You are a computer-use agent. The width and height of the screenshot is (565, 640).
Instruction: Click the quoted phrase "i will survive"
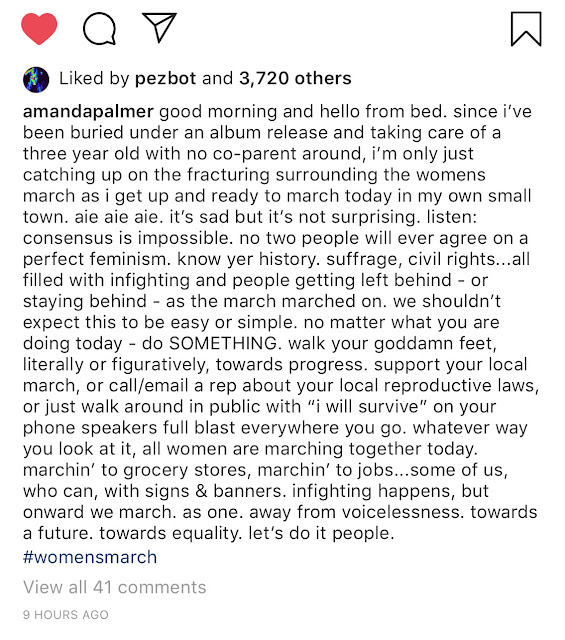(x=367, y=407)
